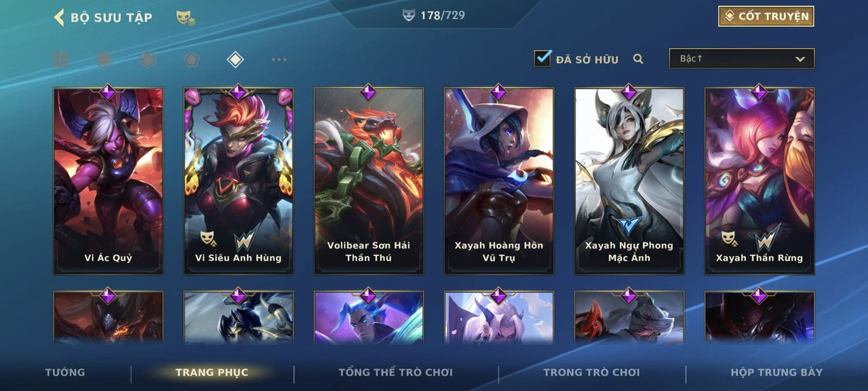868x391 pixels.
Task: Open the Tổng Thể Trò Chơi tab
Action: (x=395, y=372)
